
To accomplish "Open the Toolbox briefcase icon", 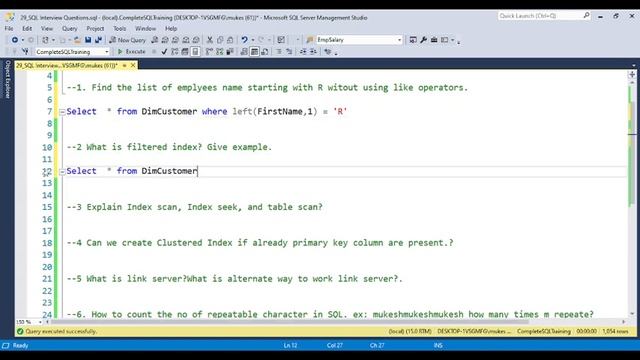I will coord(434,40).
